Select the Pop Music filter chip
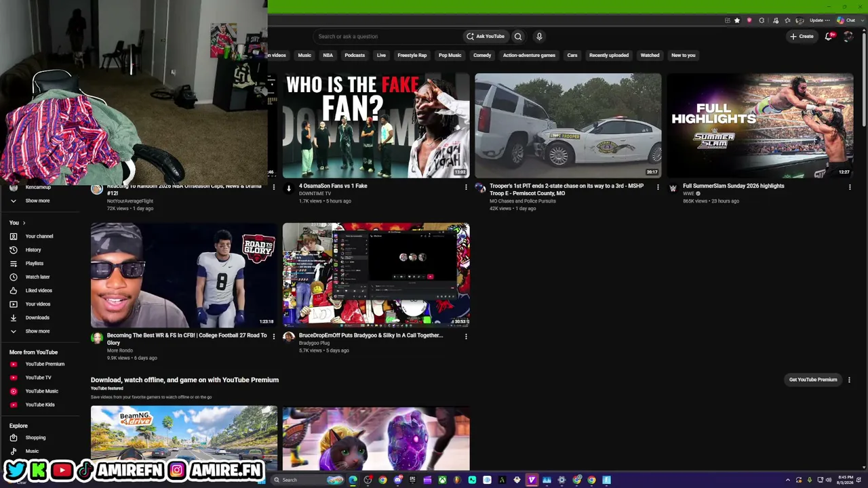868x488 pixels. click(x=450, y=56)
